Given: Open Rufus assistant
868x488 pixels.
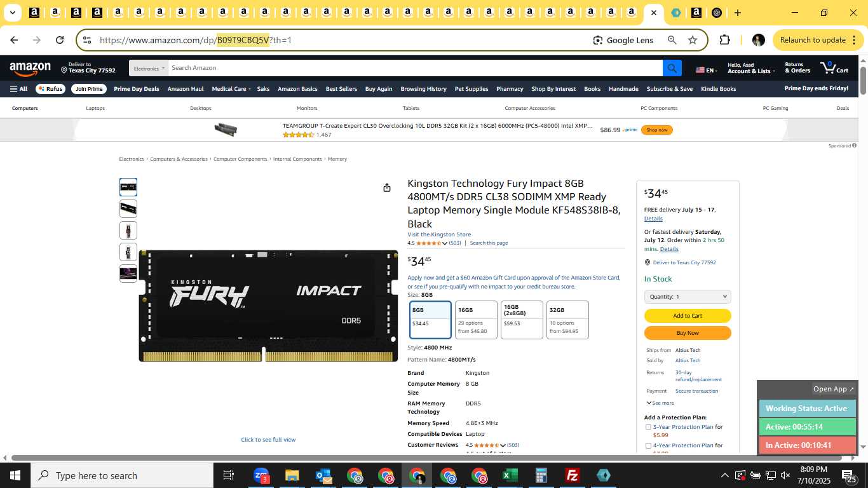Looking at the screenshot, I should [x=50, y=89].
